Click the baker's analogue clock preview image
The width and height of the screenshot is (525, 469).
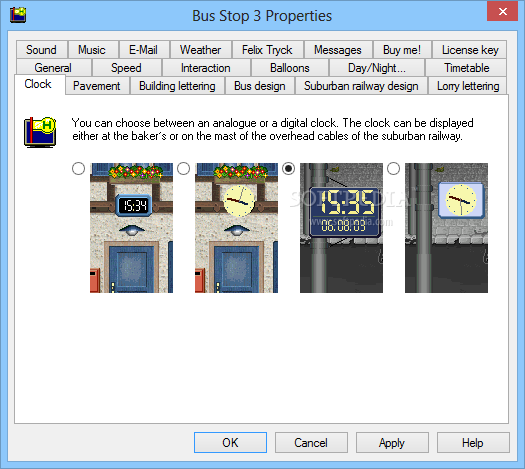pos(236,228)
